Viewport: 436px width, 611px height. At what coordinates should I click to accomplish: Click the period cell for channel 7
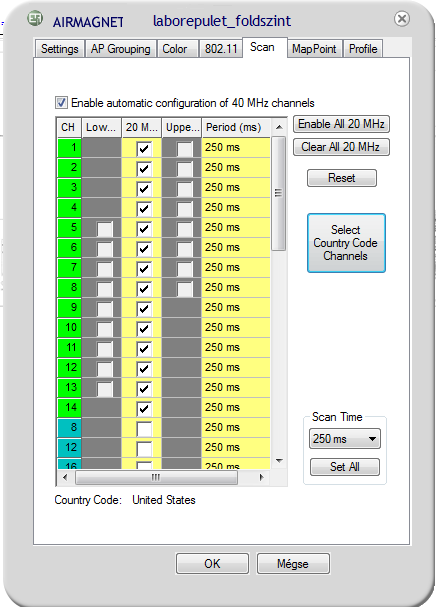click(x=236, y=267)
